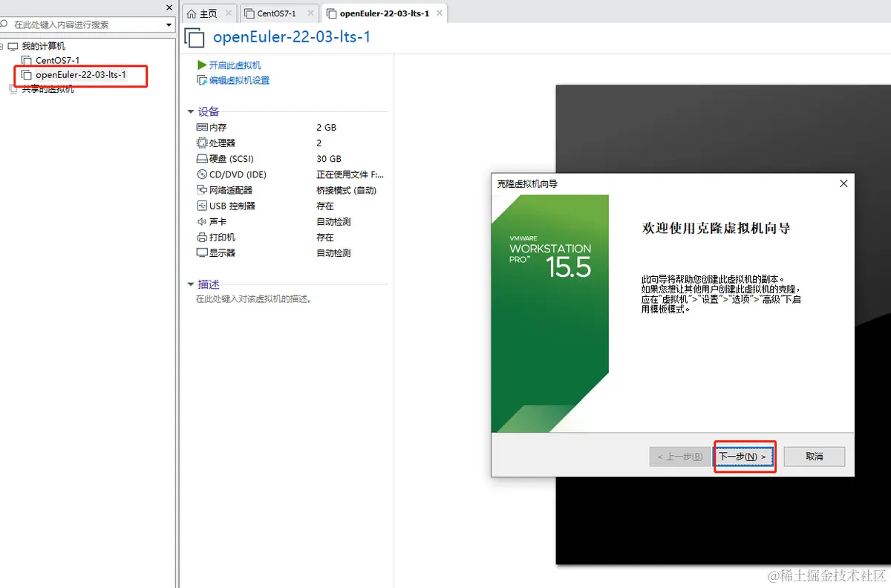
Task: Click the 显示器 device label
Action: (222, 253)
